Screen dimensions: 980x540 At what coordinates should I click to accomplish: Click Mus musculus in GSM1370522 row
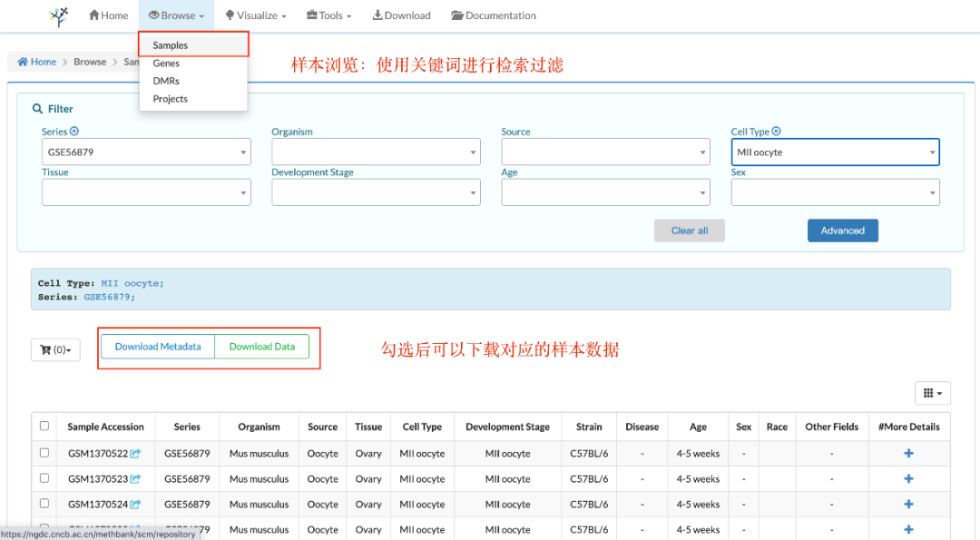pyautogui.click(x=259, y=453)
